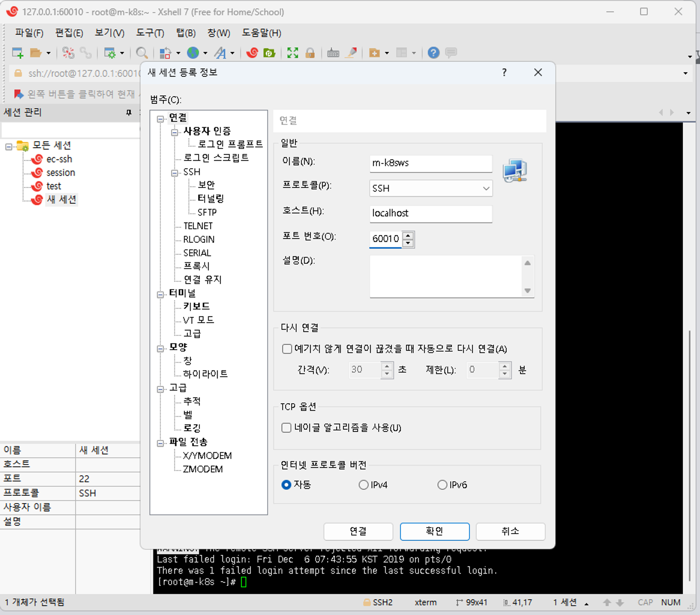
Task: Collapse the 모든 세션 folder tree
Action: click(9, 146)
